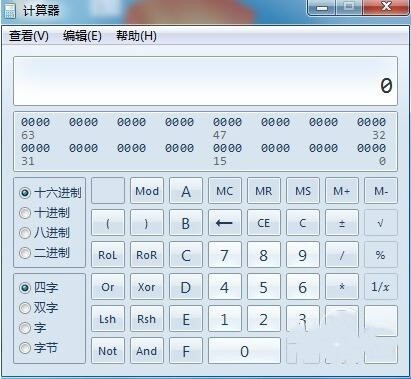The width and height of the screenshot is (411, 379).
Task: Click the square root key
Action: [381, 223]
